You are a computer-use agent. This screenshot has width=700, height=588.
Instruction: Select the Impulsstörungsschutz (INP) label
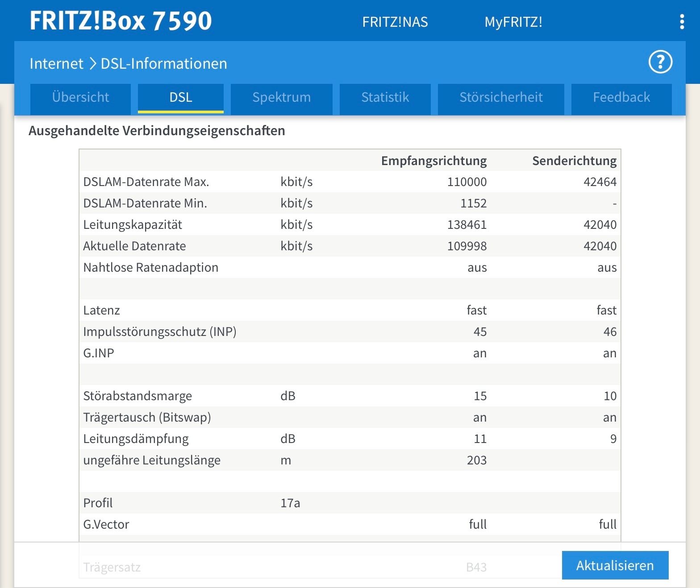coord(160,332)
